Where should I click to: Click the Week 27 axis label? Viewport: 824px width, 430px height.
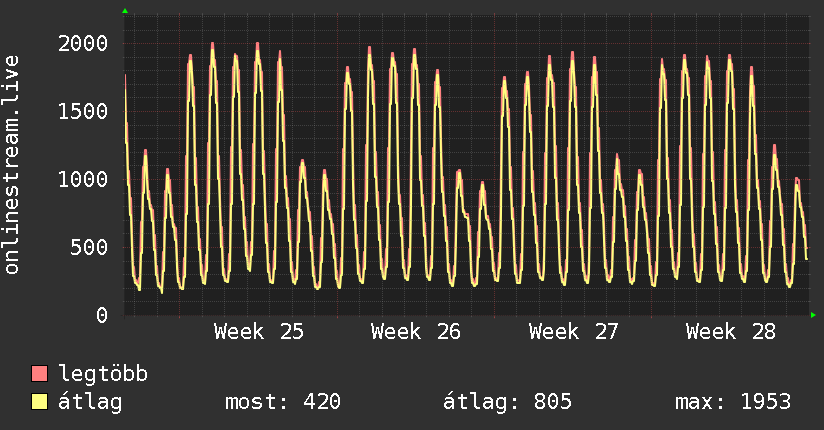coord(573,332)
